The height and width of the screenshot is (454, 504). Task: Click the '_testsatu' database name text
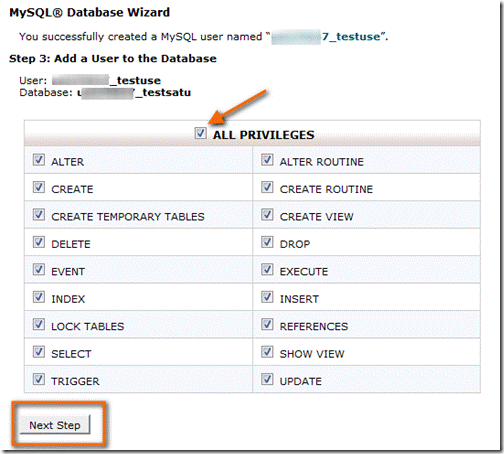click(163, 93)
